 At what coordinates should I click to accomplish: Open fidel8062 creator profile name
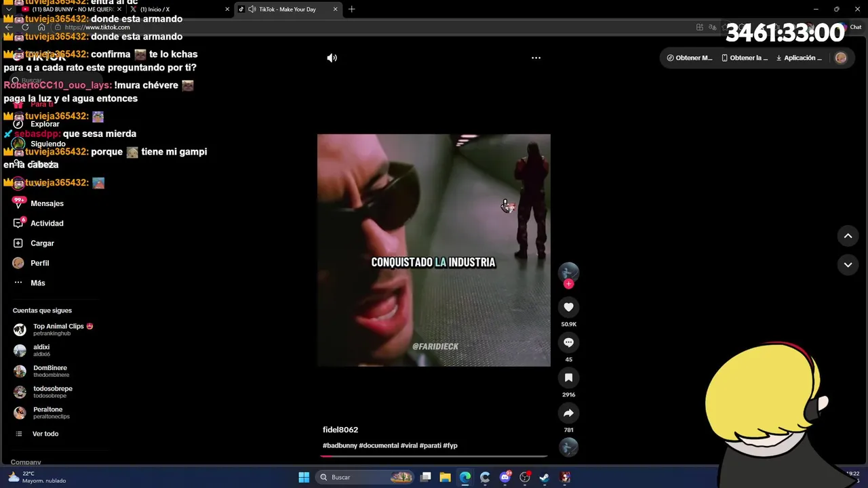340,430
